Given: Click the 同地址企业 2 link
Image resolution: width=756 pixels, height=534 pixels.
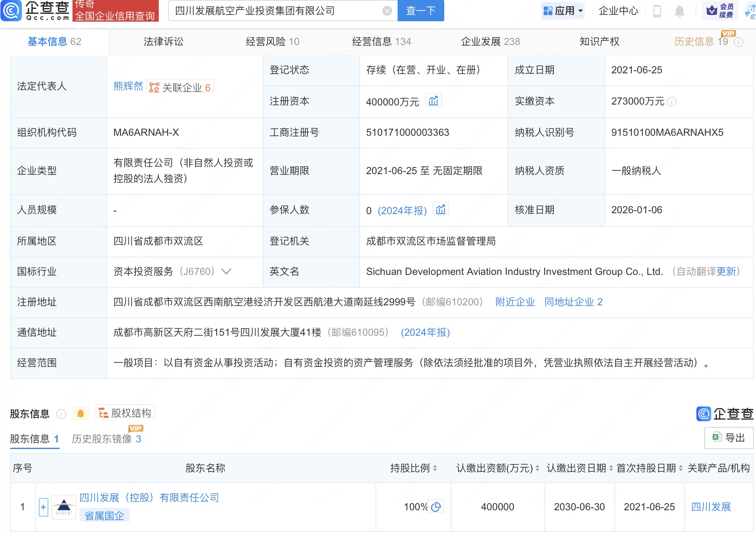Looking at the screenshot, I should pyautogui.click(x=573, y=302).
